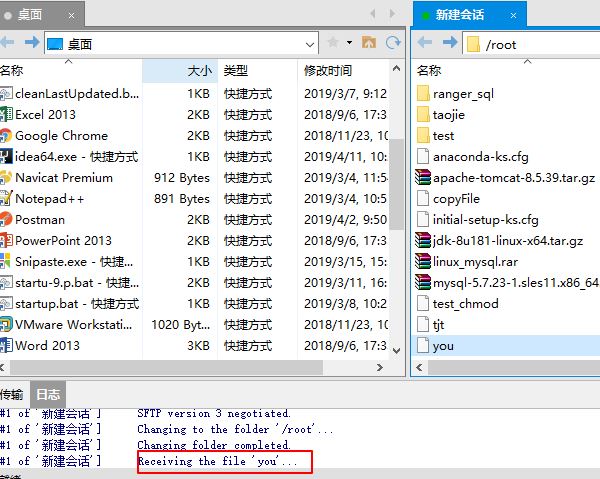
Task: Select Navicat Premium in local list
Action: 64,178
